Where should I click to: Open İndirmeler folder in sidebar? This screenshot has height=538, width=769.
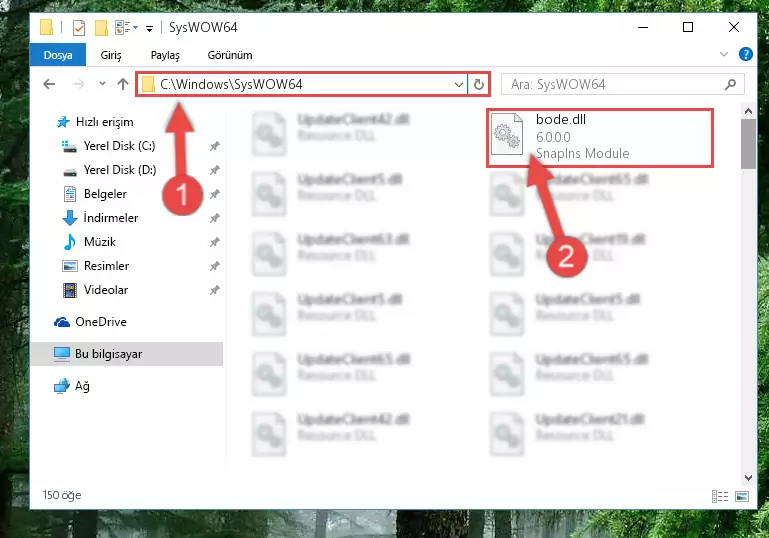tap(111, 218)
